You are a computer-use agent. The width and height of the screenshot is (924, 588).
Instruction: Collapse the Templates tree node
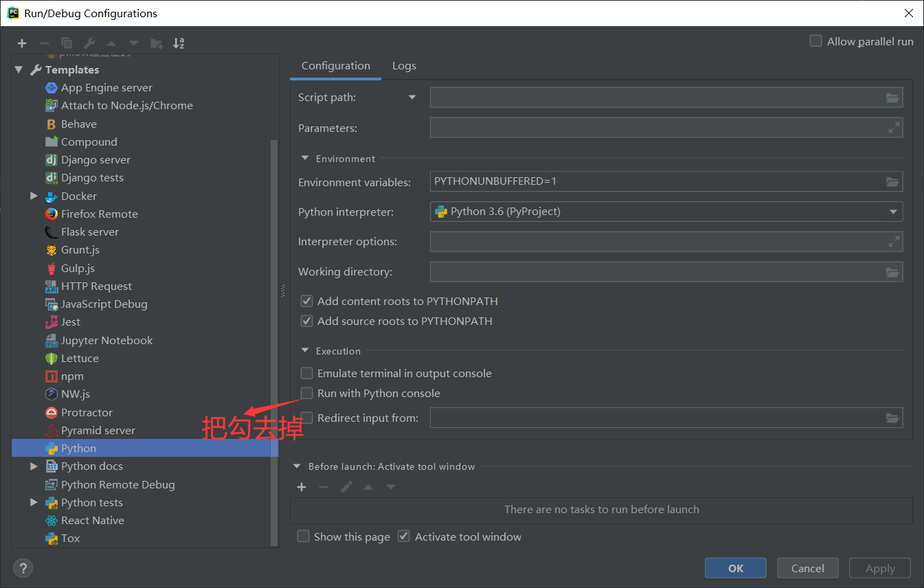click(x=19, y=70)
